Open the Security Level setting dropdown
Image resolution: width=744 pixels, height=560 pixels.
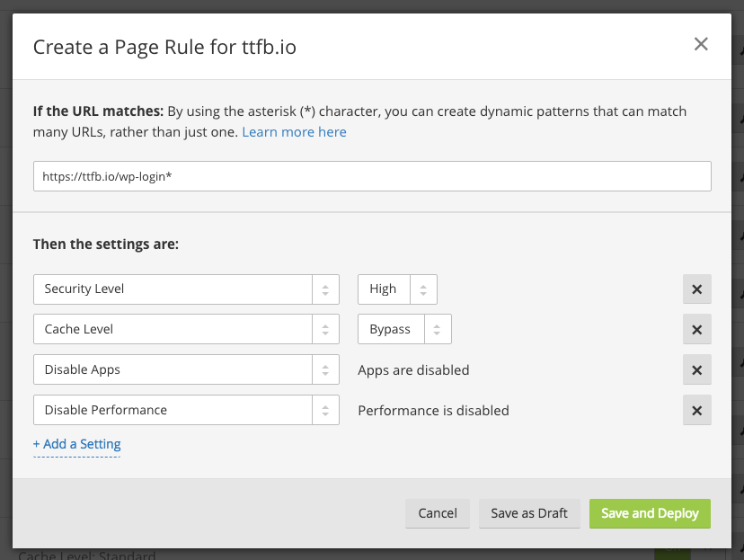173,289
